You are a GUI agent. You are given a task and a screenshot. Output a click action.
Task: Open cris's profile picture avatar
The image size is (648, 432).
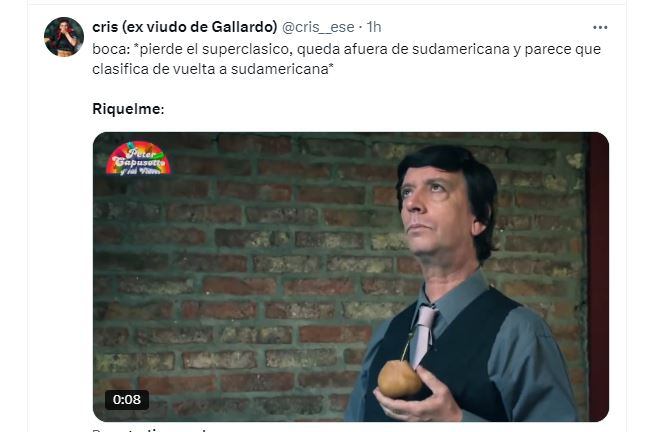(64, 37)
